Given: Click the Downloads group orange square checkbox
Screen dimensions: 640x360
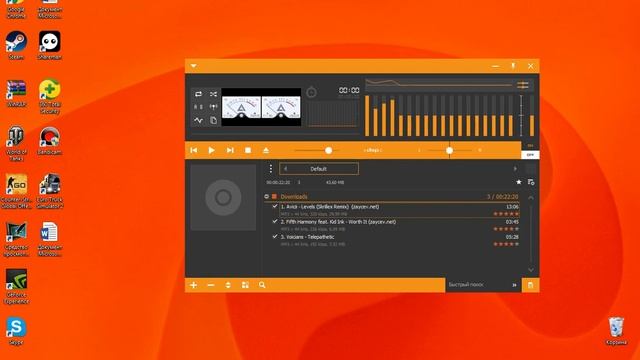Looking at the screenshot, I should pyautogui.click(x=274, y=196).
